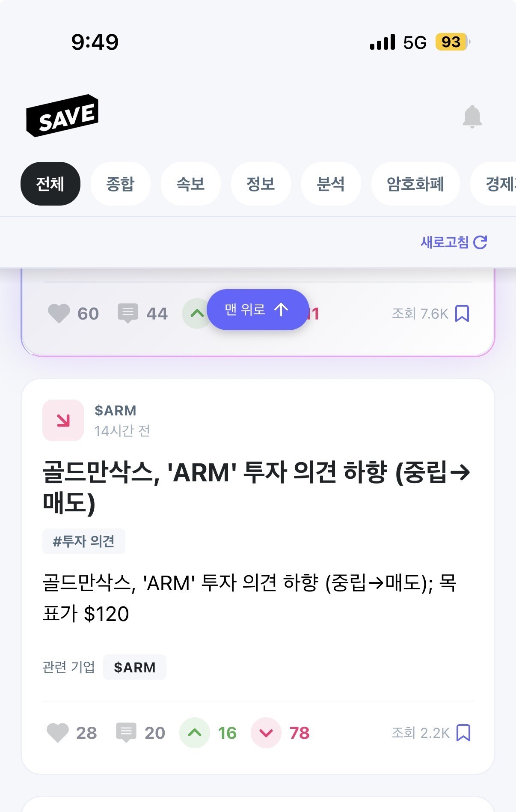Open the 암호화폐 tab
The width and height of the screenshot is (516, 812).
(415, 184)
